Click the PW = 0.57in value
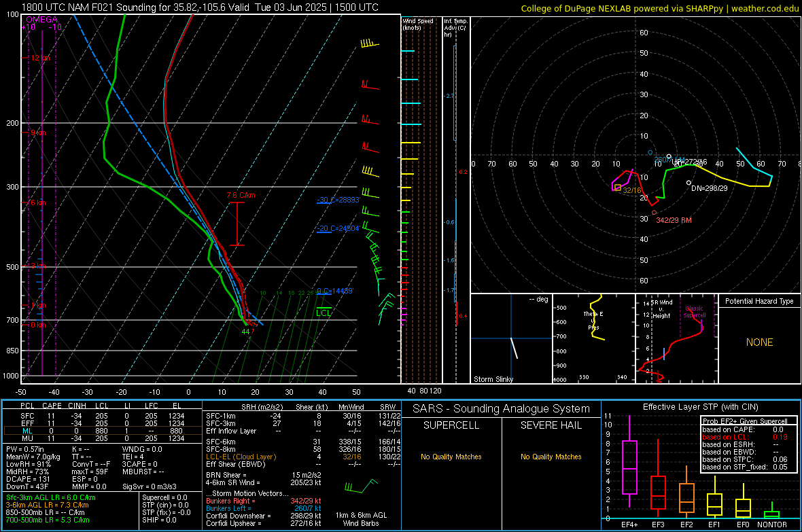The height and width of the screenshot is (532, 802). pyautogui.click(x=25, y=449)
